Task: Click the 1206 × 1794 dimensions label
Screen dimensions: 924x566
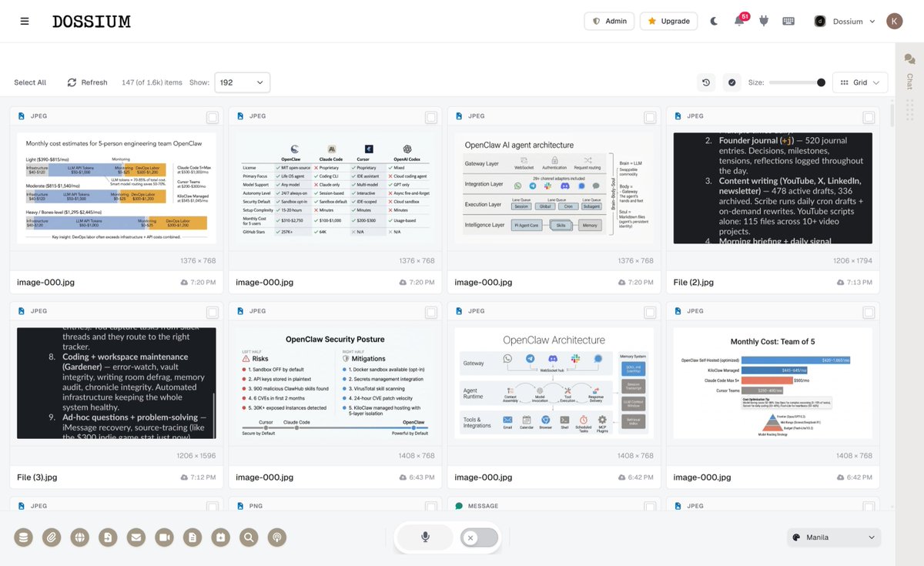Action: [x=853, y=261]
